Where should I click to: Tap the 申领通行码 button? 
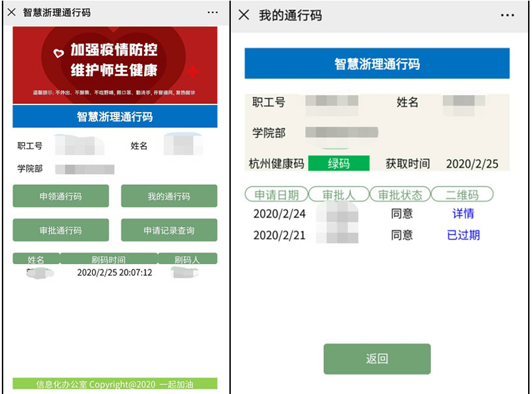[61, 196]
